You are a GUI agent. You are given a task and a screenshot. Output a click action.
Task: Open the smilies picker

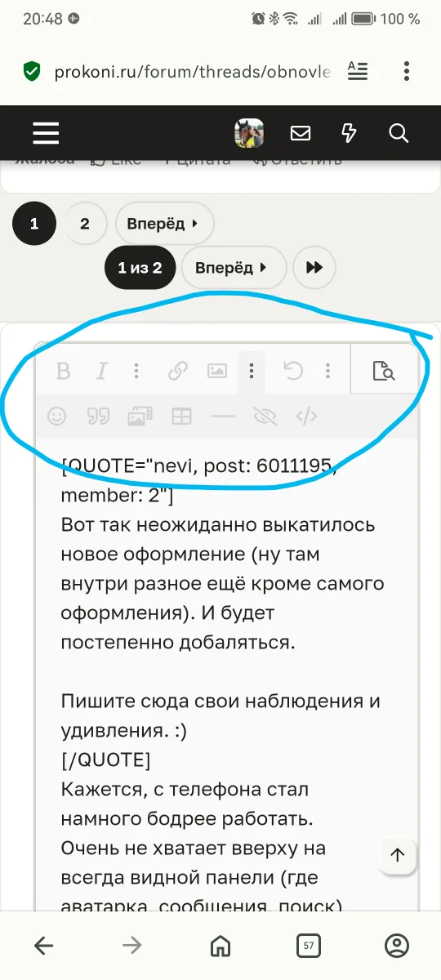[56, 416]
